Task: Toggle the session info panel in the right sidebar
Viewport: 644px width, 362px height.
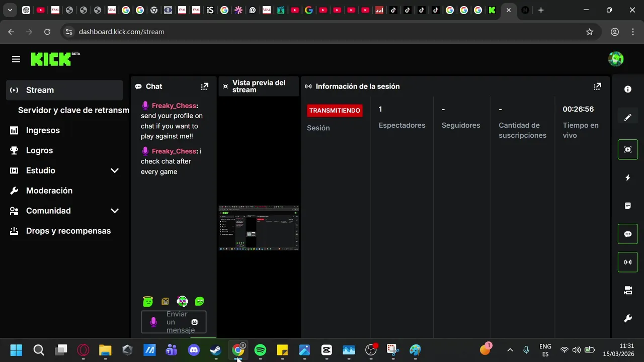Action: click(628, 262)
